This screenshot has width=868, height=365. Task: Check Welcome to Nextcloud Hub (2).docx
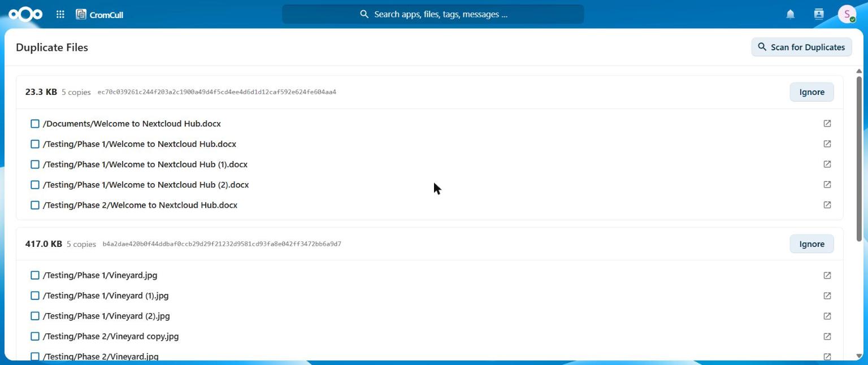coord(35,185)
